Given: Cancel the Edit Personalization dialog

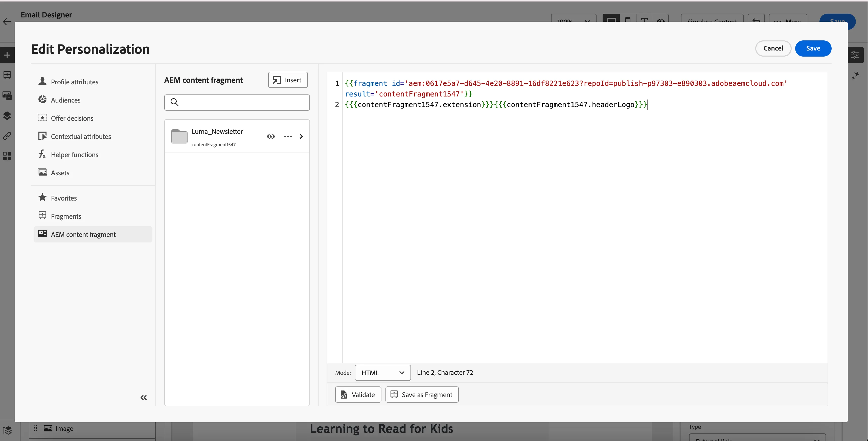Looking at the screenshot, I should [773, 48].
